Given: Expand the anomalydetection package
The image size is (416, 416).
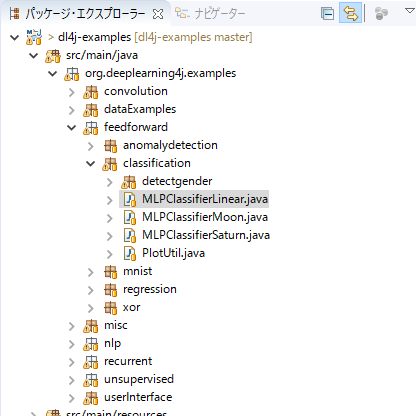Looking at the screenshot, I should (91, 146).
